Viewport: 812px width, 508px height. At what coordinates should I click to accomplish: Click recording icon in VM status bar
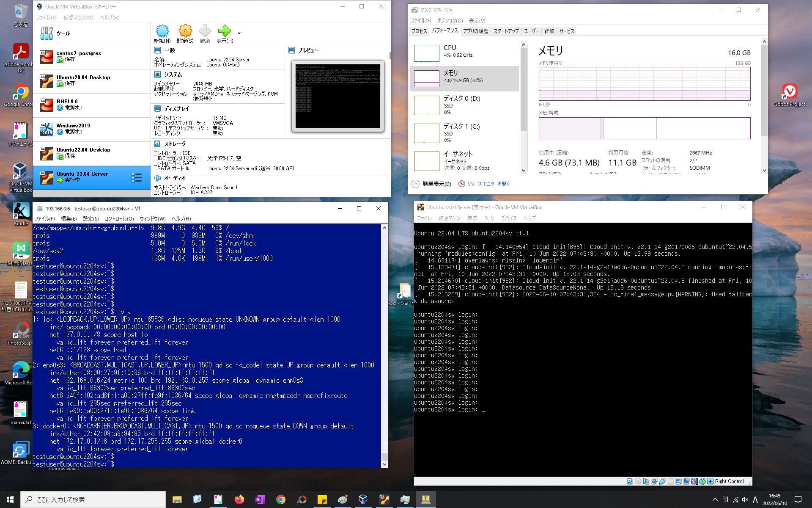click(686, 481)
